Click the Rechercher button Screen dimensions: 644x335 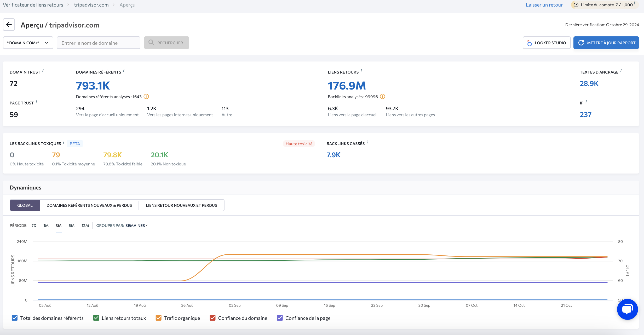(x=166, y=43)
